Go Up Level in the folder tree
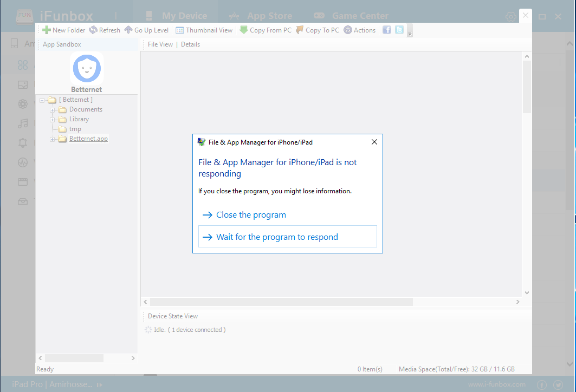 point(146,30)
